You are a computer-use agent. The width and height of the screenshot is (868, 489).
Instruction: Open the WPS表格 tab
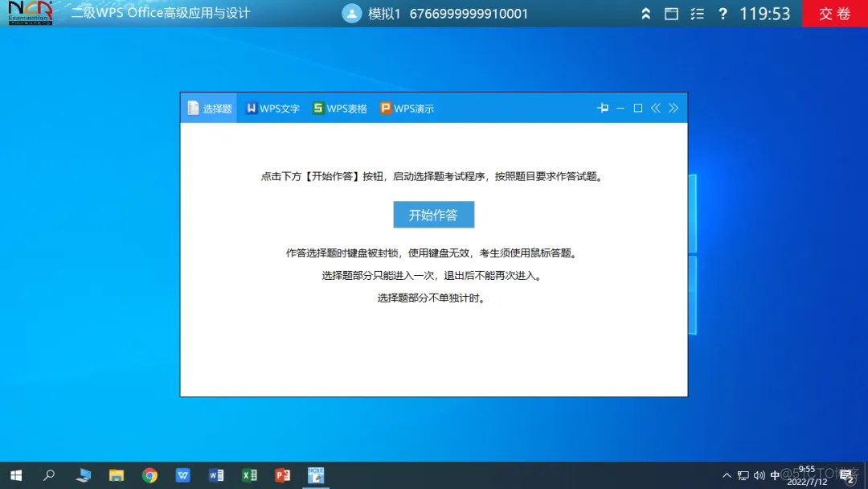[340, 109]
